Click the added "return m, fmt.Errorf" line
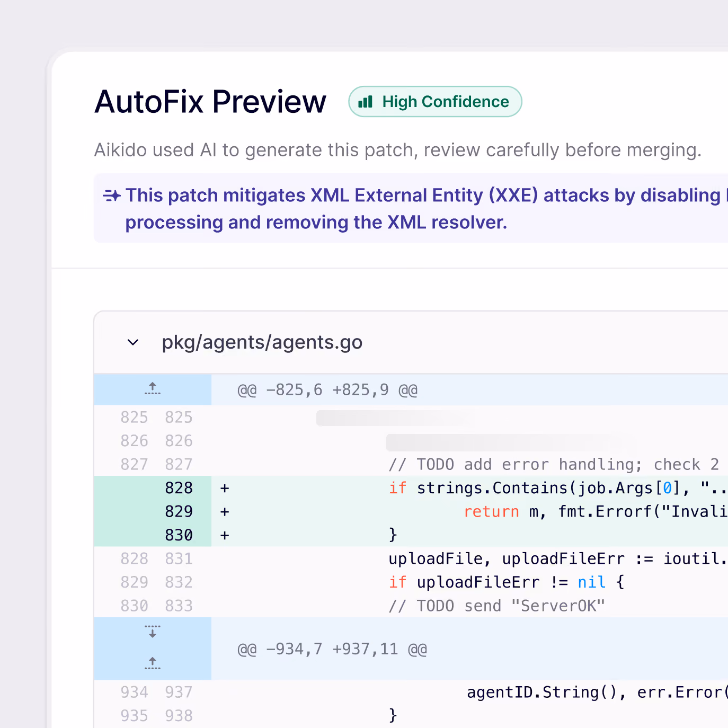This screenshot has height=728, width=728. (596, 512)
